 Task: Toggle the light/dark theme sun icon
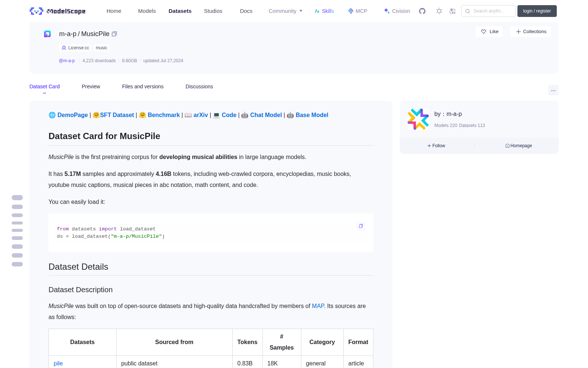(439, 11)
